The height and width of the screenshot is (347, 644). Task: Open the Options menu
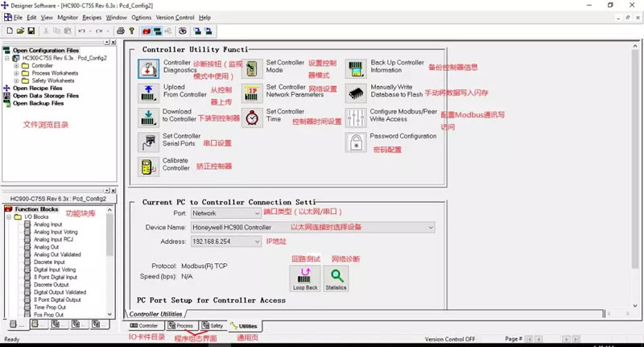click(x=142, y=17)
